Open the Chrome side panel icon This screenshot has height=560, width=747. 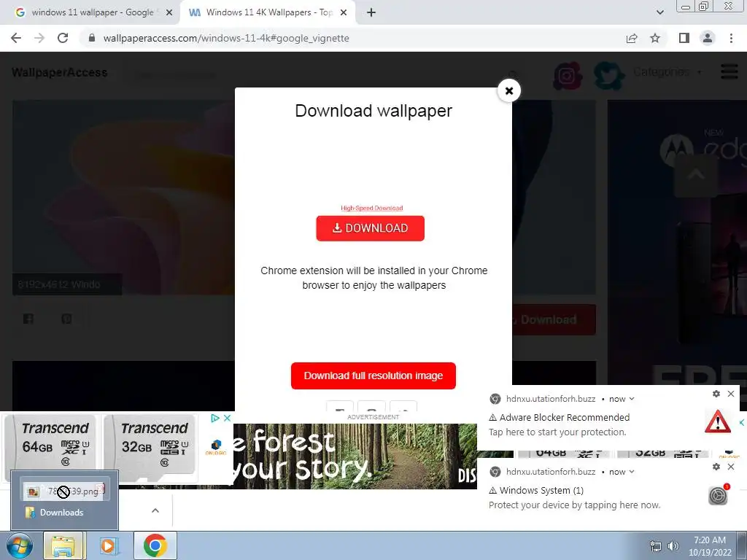(x=684, y=38)
